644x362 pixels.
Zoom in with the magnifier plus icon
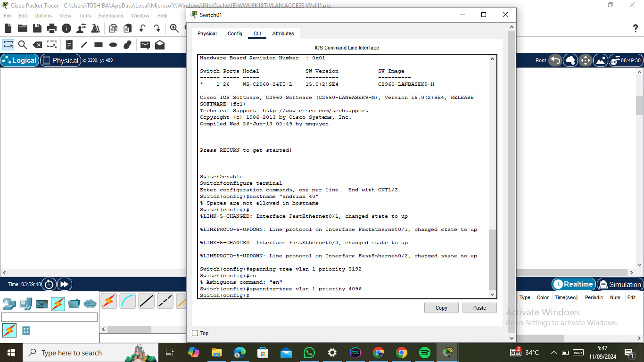174,28
